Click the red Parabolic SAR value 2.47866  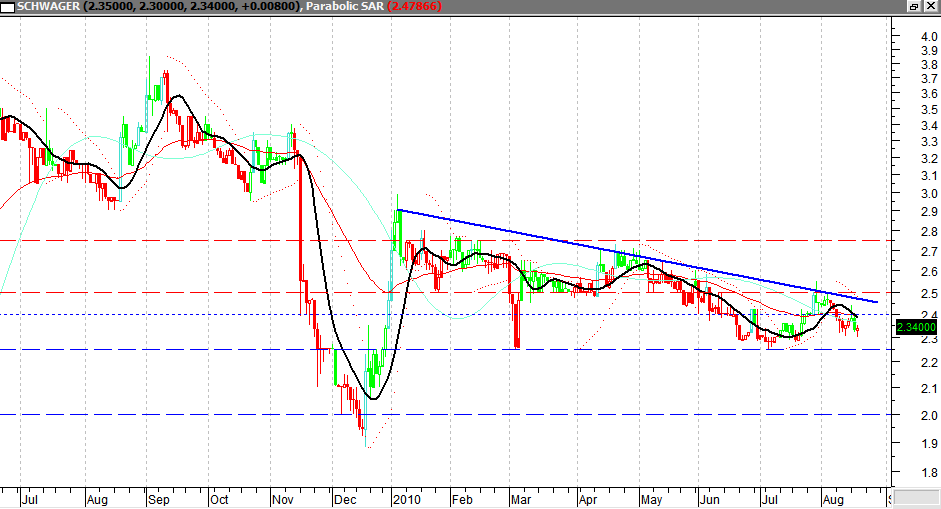414,6
